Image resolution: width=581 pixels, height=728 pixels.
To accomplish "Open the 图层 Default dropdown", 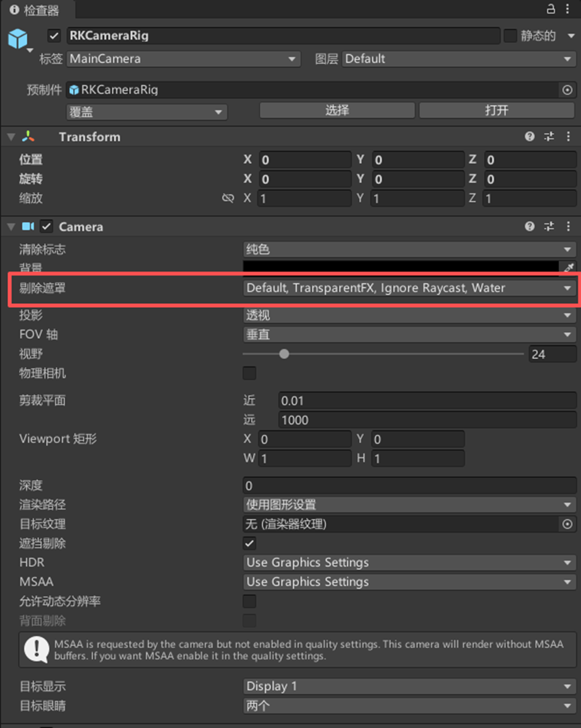I will [x=459, y=59].
